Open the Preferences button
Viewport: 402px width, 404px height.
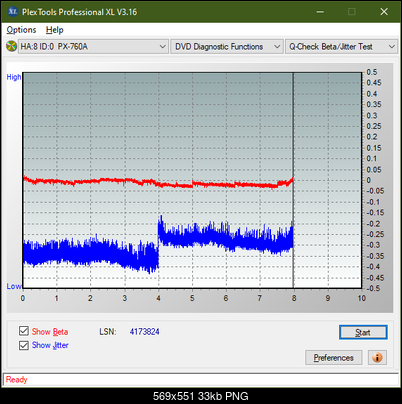(x=333, y=358)
